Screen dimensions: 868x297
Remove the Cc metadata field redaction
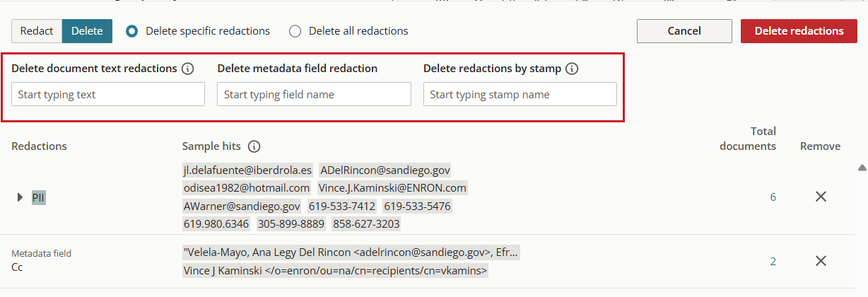(821, 261)
